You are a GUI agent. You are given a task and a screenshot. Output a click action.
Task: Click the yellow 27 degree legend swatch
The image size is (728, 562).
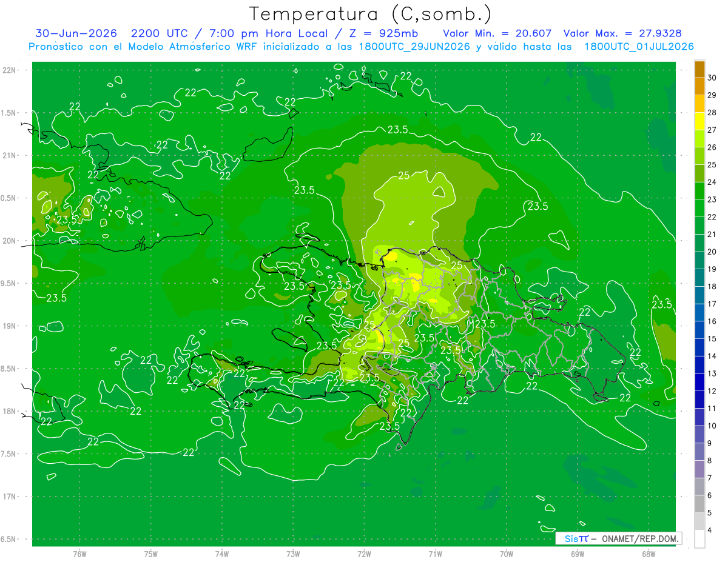click(x=699, y=121)
